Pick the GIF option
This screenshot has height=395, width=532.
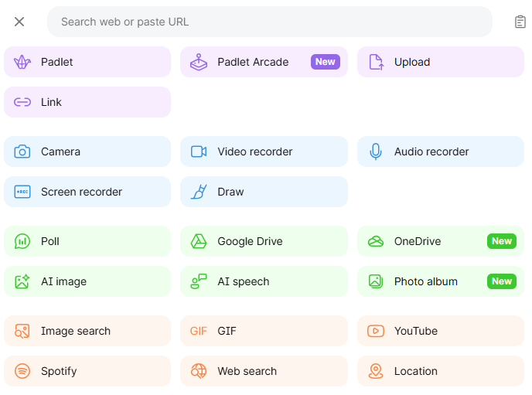point(264,331)
